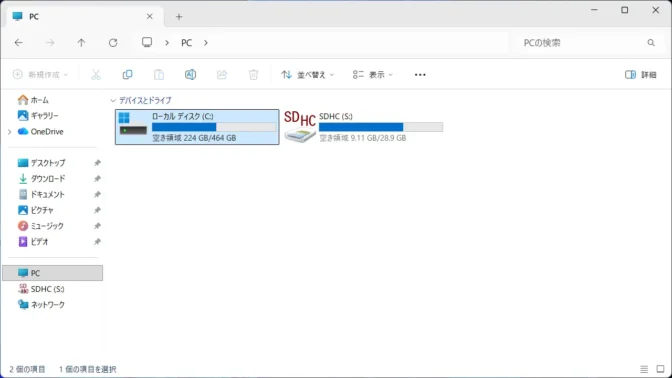
Task: Click 空き領域 9.11 GB/28.9 GB text
Action: click(363, 138)
